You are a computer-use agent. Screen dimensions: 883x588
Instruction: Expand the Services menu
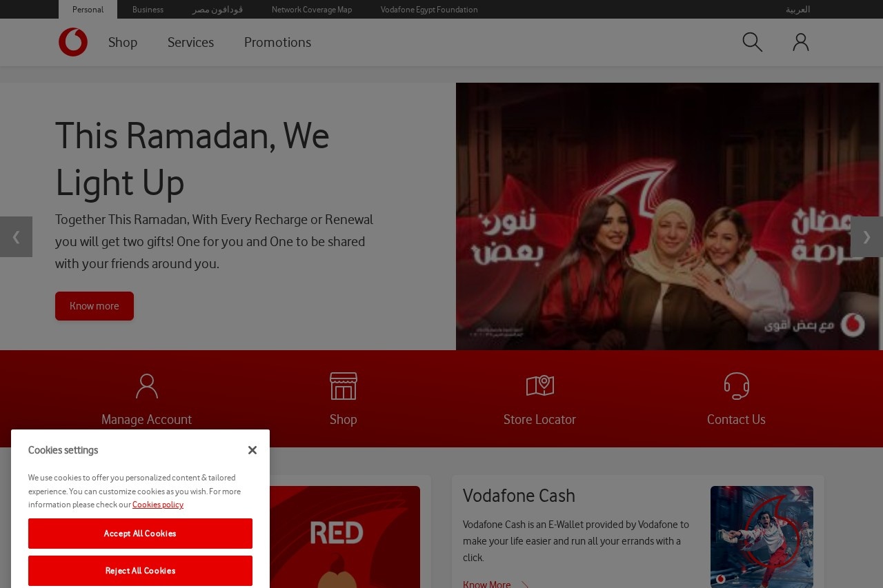click(190, 42)
